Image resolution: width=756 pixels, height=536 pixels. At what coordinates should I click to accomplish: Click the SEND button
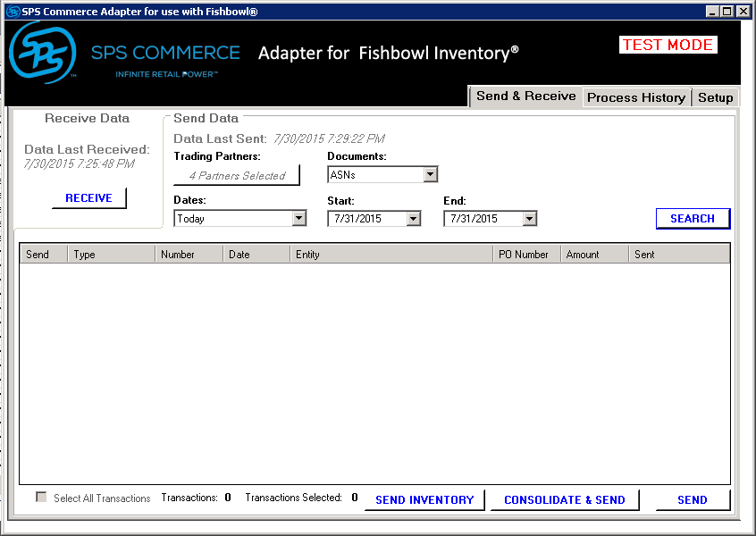pos(693,500)
